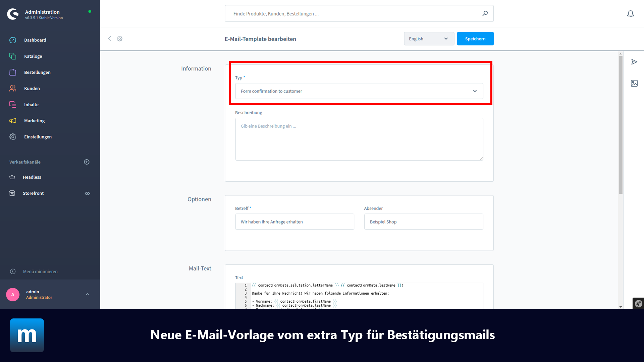Select the Betreff input field
Screen dimensions: 644x362
pos(294,222)
